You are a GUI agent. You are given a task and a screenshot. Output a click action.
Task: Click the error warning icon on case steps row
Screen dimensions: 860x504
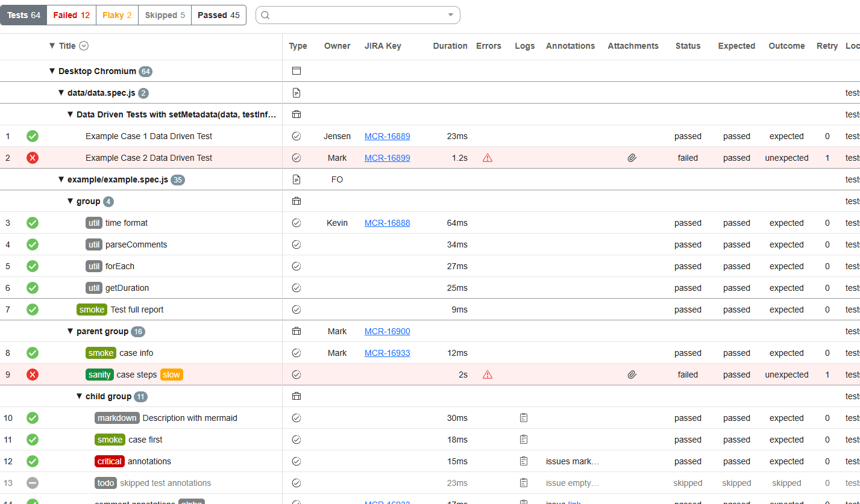(x=488, y=375)
